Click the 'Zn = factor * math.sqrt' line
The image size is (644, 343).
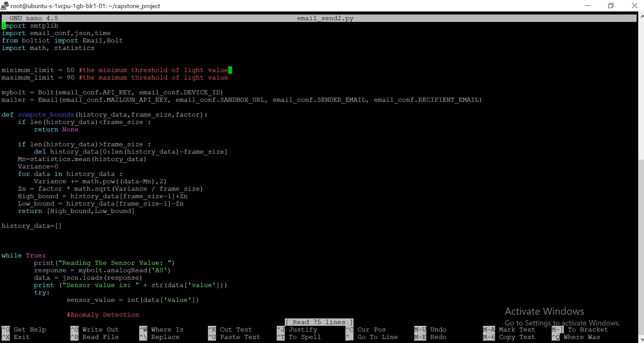tap(110, 189)
